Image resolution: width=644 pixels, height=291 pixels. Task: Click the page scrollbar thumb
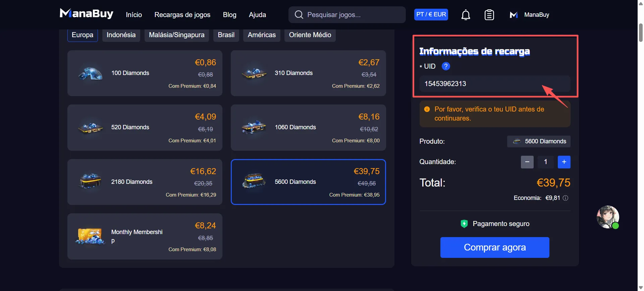pyautogui.click(x=641, y=32)
